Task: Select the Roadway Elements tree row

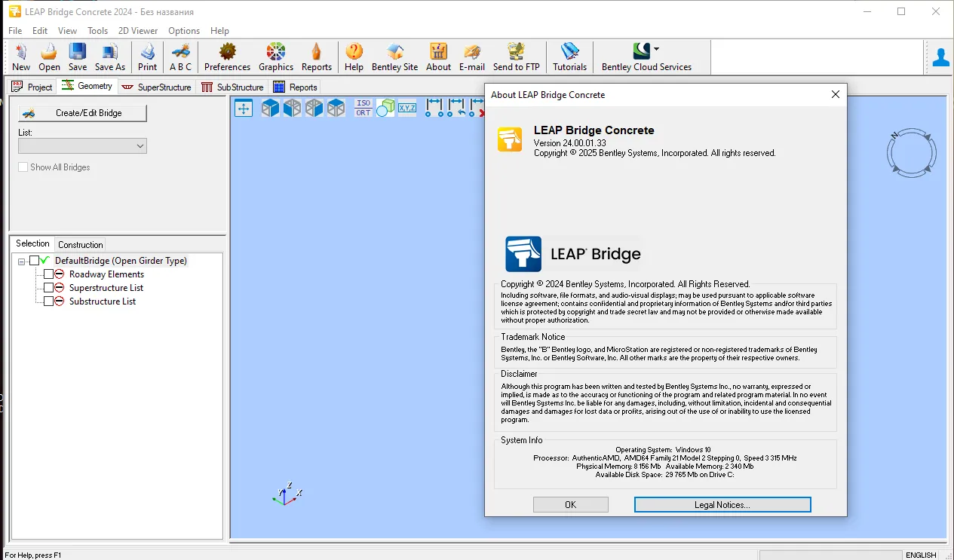Action: pos(106,274)
